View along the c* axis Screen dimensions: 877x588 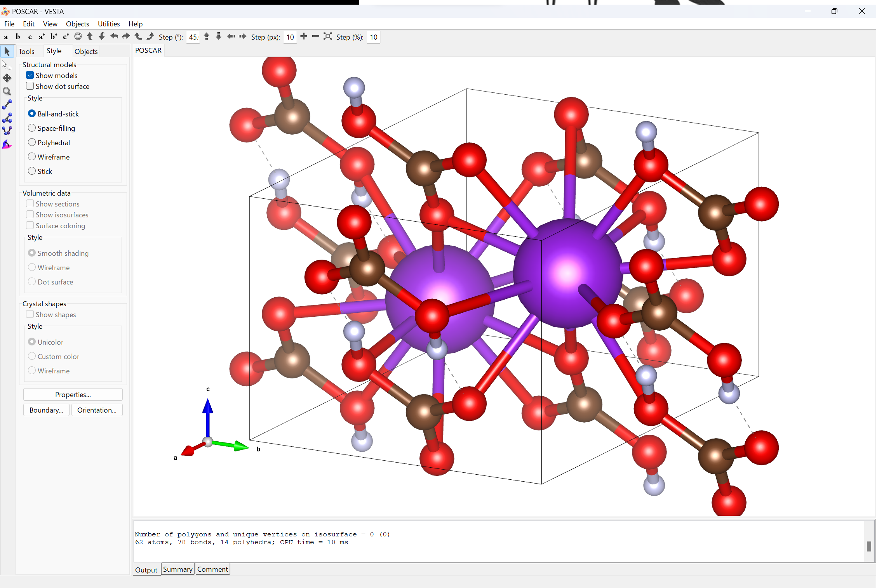pos(66,37)
